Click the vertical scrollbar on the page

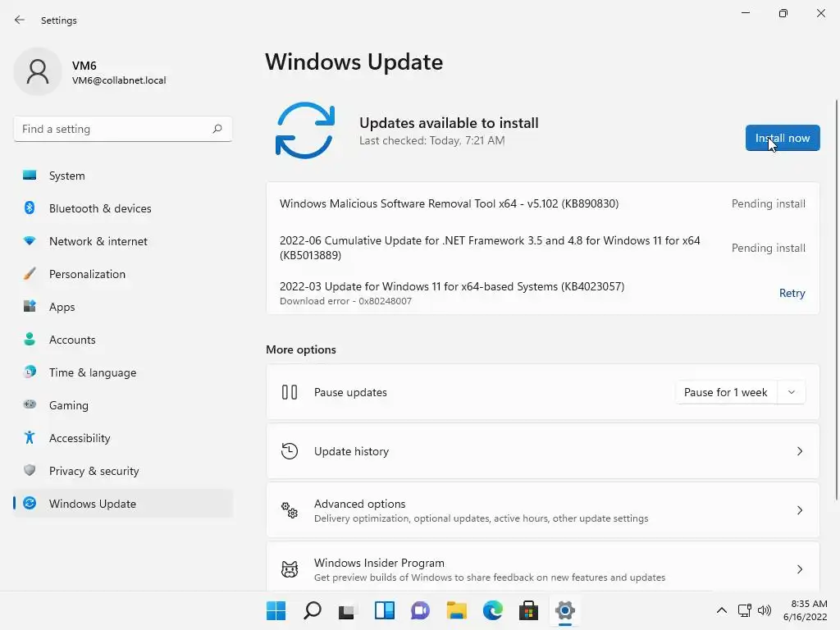coord(836,300)
